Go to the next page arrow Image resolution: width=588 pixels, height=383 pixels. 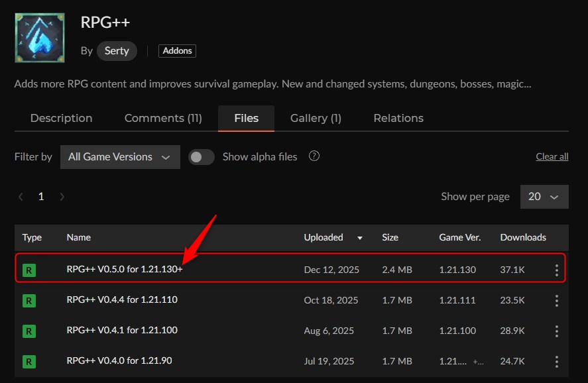coord(62,197)
